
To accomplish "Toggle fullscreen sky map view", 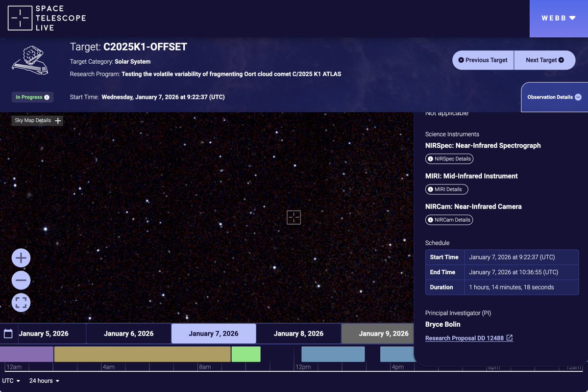I will click(x=21, y=303).
